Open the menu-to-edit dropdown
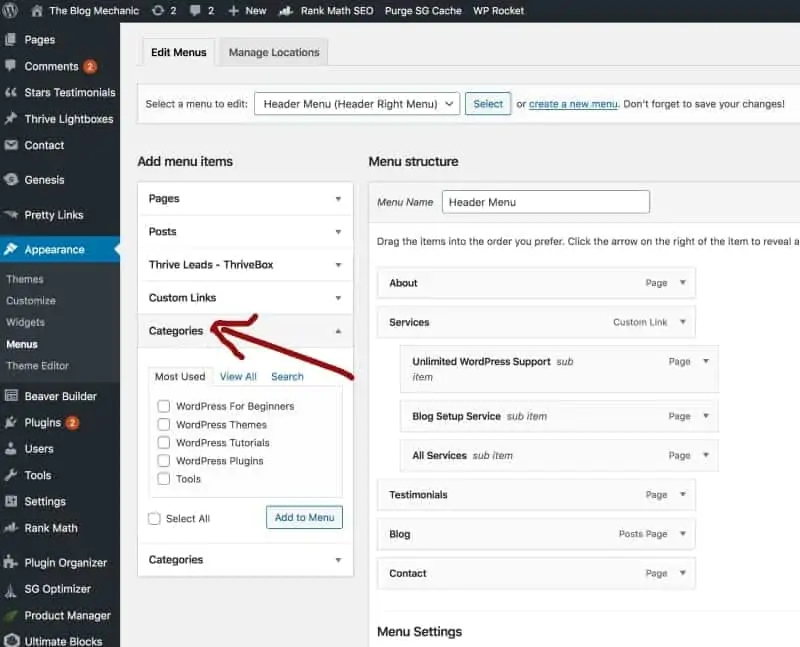Screen dimensions: 800x647 tap(356, 103)
